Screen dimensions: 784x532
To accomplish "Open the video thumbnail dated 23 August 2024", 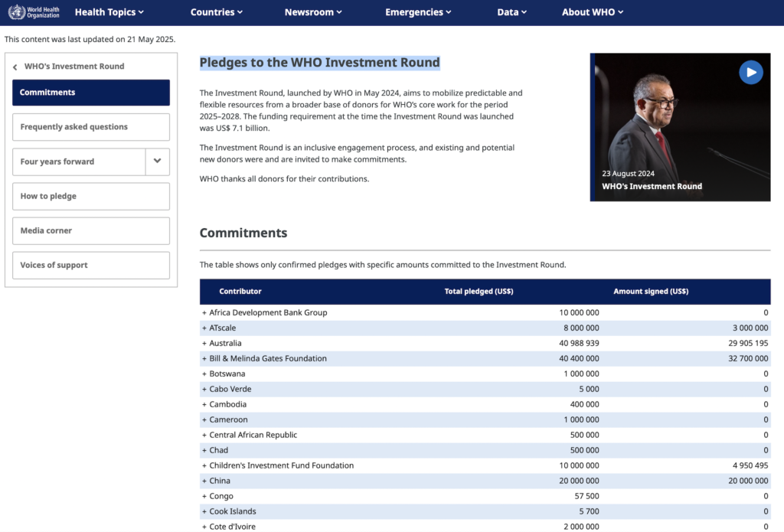I will (680, 128).
